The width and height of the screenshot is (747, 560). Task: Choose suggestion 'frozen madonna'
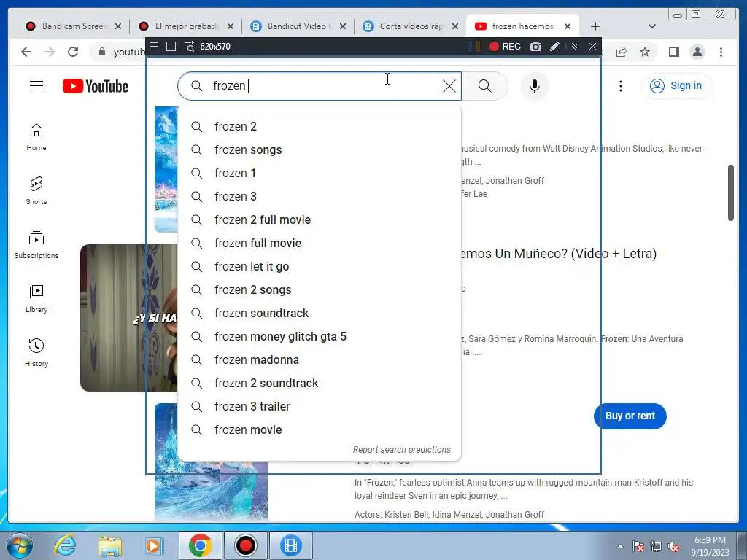click(x=320, y=359)
